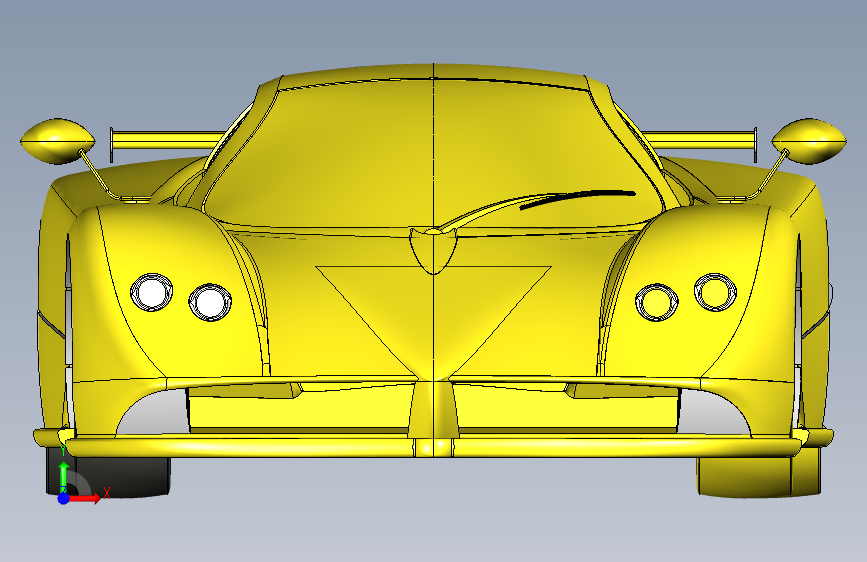
Task: Select the right side mirror housing
Action: click(x=809, y=141)
